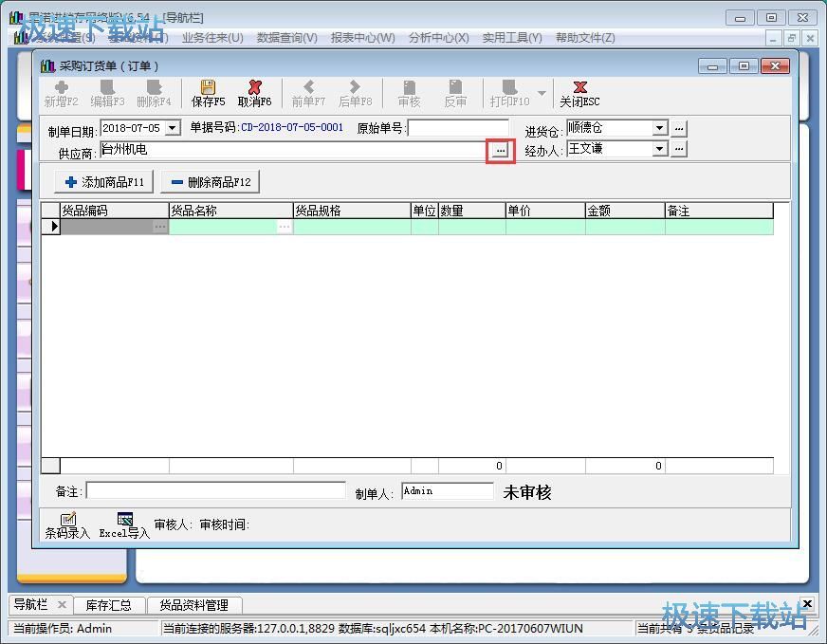Open 进货仓 warehouse lookup ellipsis button
827x644 pixels.
(679, 128)
